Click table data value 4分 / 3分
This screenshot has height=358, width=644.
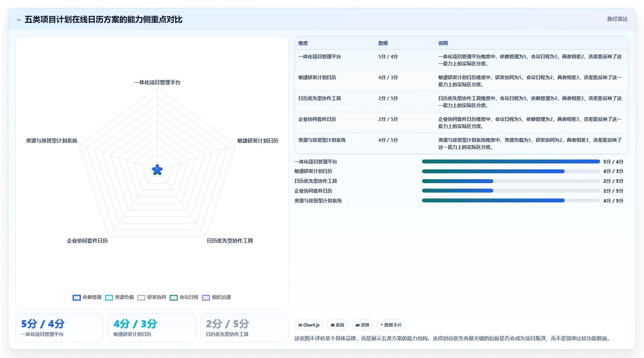(388, 78)
